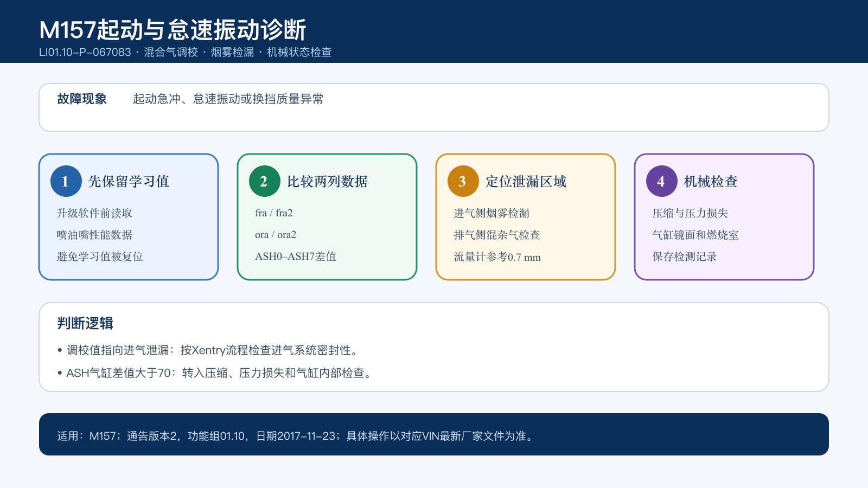This screenshot has width=868, height=488.
Task: Click the heading 定位泄漏区域
Action: click(526, 181)
